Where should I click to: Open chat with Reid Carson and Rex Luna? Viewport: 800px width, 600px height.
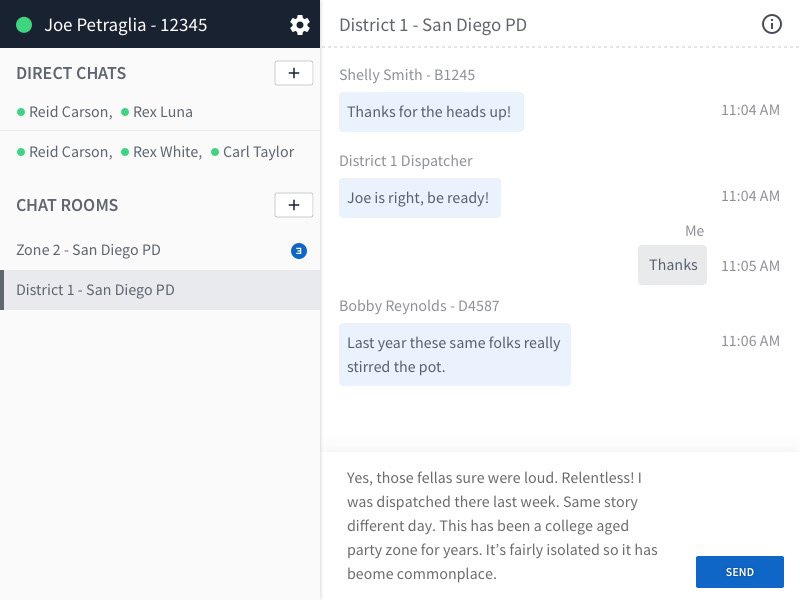pos(105,112)
